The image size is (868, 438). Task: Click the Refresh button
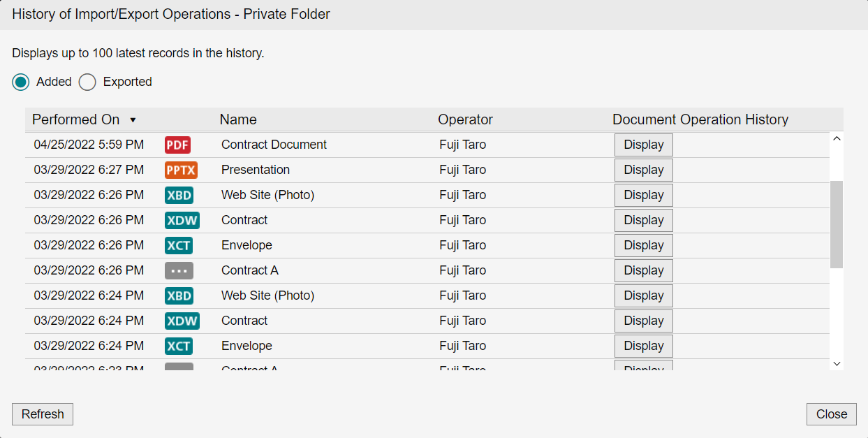43,414
